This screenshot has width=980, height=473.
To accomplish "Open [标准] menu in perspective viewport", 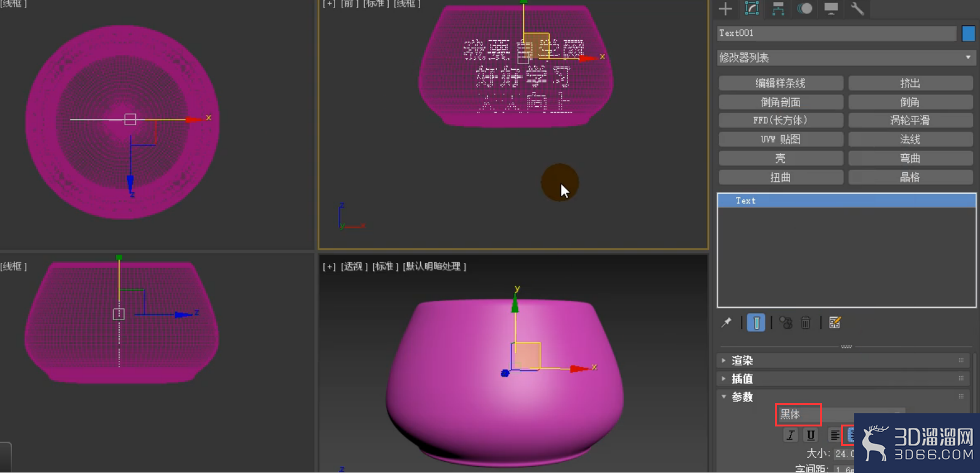I will coord(386,267).
